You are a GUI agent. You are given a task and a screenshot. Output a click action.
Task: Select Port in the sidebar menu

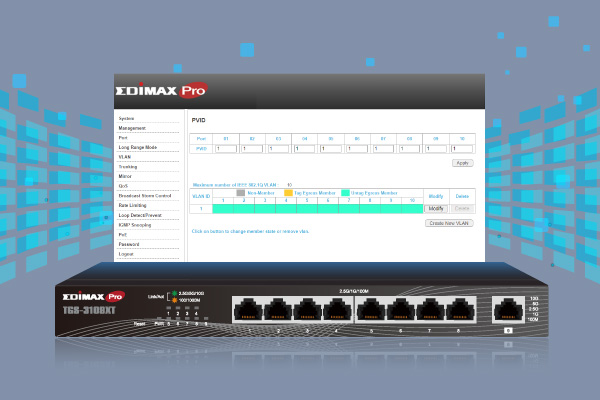pyautogui.click(x=123, y=137)
